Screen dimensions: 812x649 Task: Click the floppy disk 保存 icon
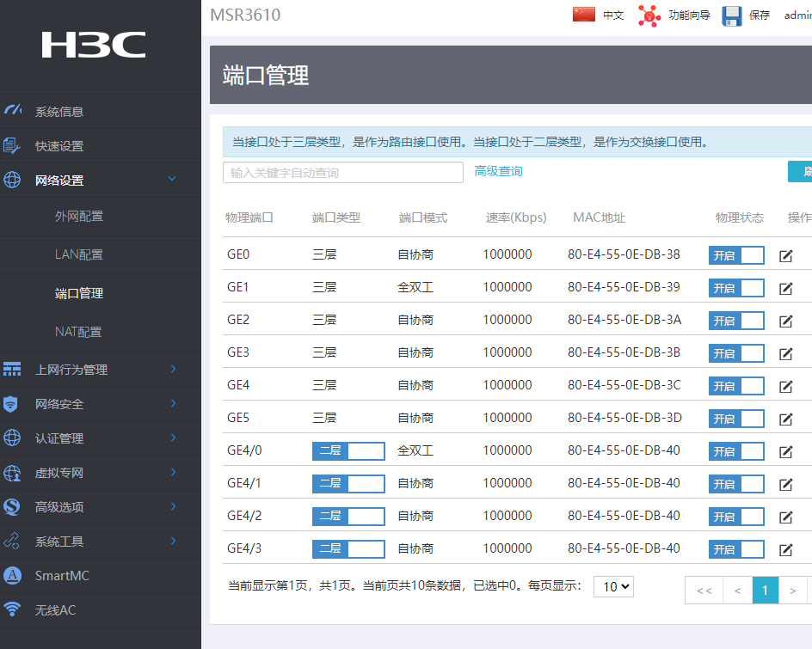(732, 16)
